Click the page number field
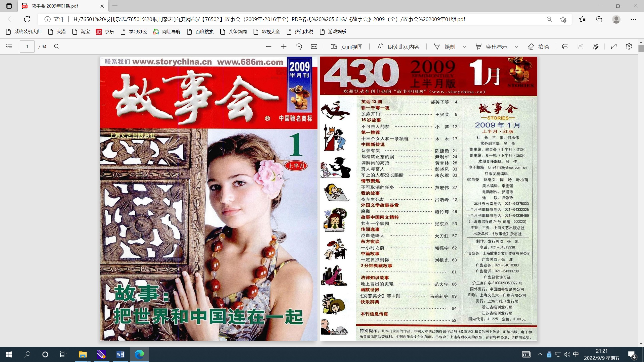 coord(27,47)
